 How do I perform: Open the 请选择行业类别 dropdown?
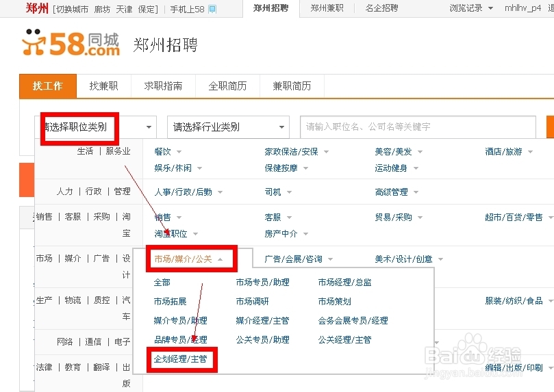click(228, 127)
